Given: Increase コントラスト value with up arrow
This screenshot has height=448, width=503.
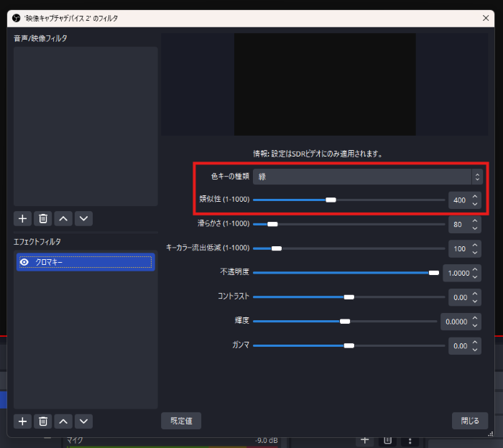Looking at the screenshot, I should (x=475, y=294).
